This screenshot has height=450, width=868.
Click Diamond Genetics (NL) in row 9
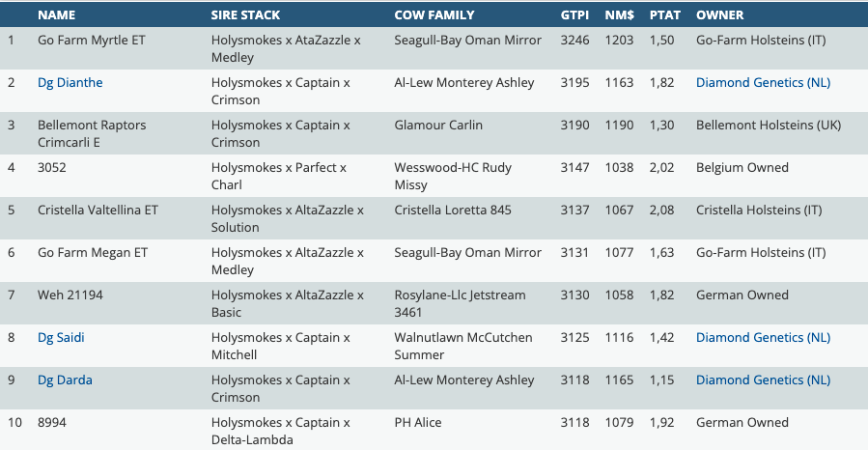point(763,380)
